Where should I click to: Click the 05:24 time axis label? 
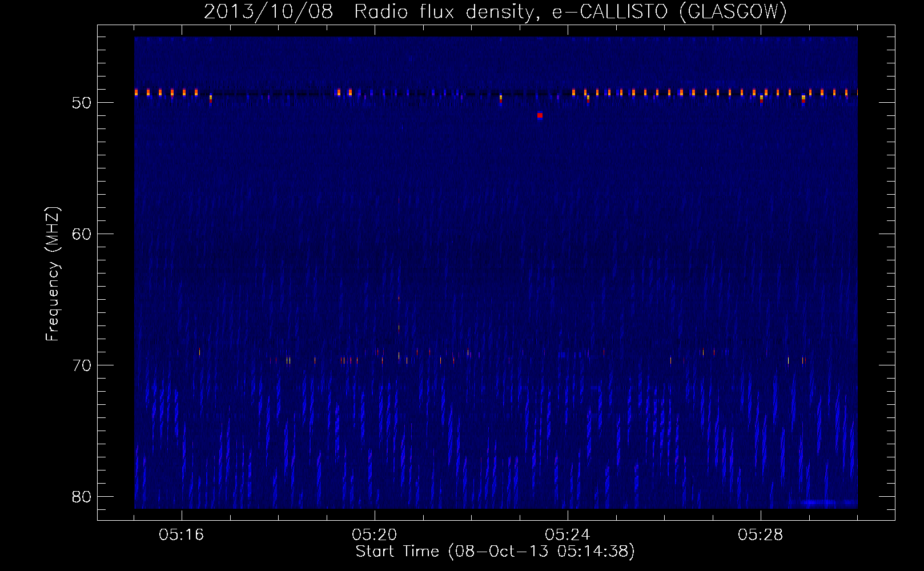(568, 535)
